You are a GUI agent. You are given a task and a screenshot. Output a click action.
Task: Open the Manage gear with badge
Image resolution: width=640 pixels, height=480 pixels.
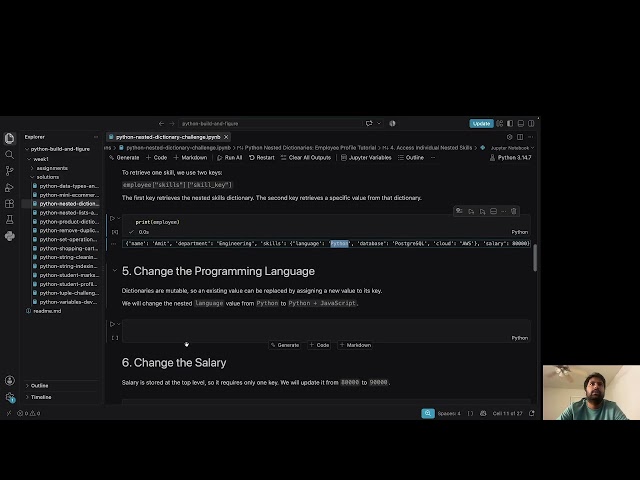pos(10,397)
